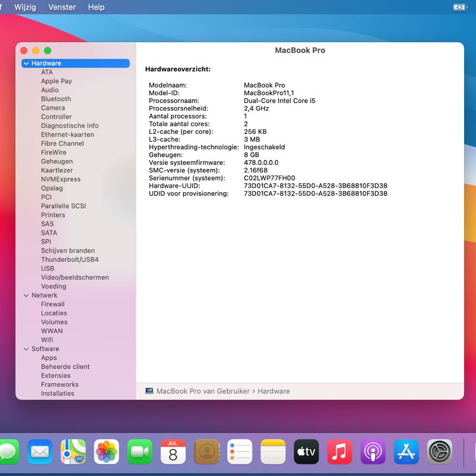Screen dimensions: 476x476
Task: Click Model-ID value MacBookPro11,1
Action: click(269, 93)
